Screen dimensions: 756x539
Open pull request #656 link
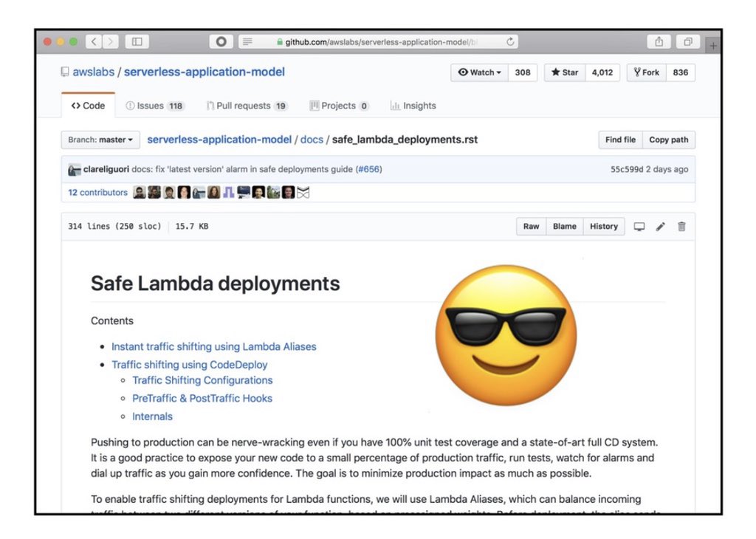(x=369, y=169)
